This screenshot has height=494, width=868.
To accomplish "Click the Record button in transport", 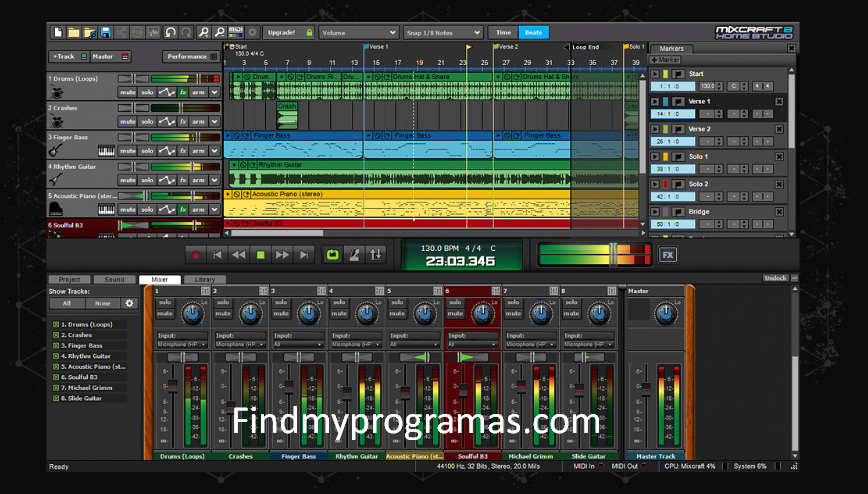I will pos(195,255).
